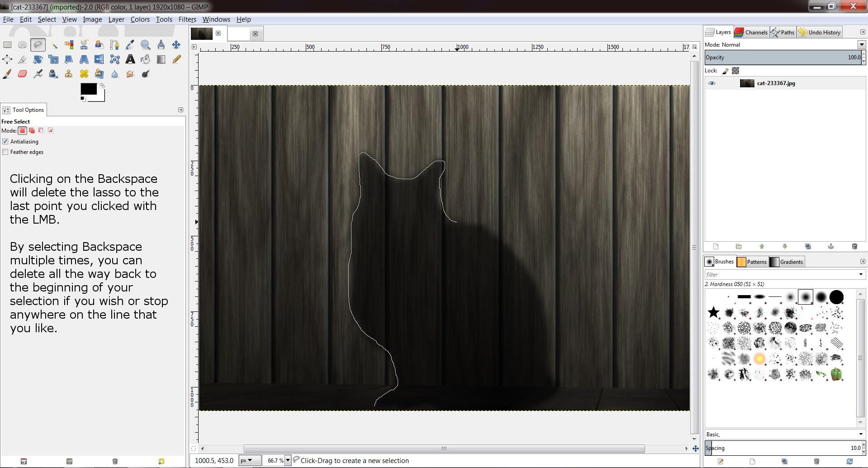The height and width of the screenshot is (468, 868).
Task: Select the Rectangle Select tool
Action: tap(7, 45)
